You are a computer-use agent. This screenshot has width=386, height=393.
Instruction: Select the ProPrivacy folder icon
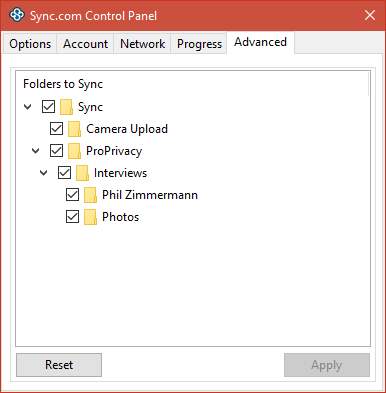coord(74,151)
